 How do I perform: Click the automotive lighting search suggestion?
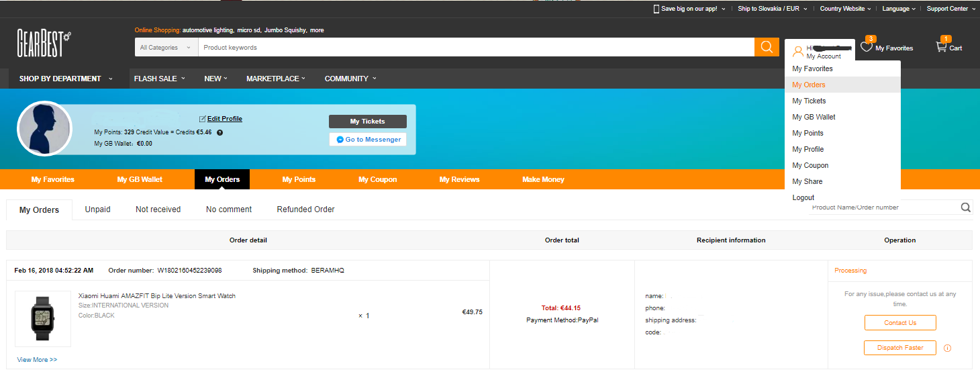point(208,30)
